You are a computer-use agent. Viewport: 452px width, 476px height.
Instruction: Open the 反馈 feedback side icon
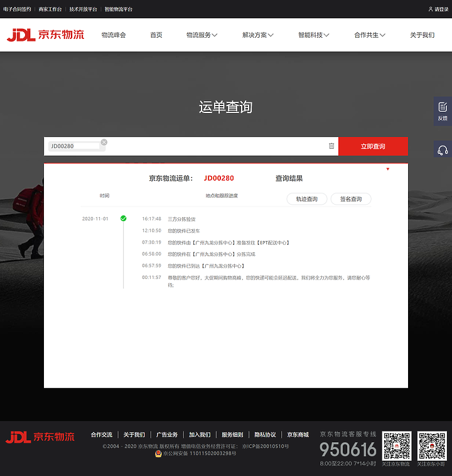443,111
